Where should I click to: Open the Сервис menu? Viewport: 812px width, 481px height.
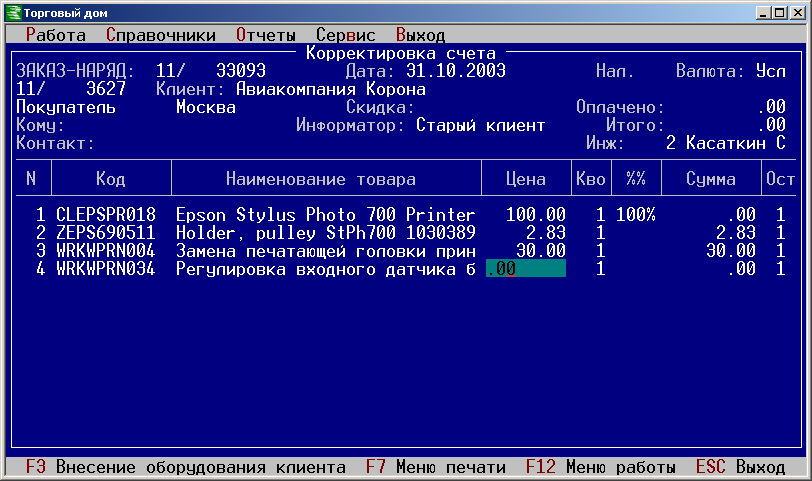[x=345, y=35]
